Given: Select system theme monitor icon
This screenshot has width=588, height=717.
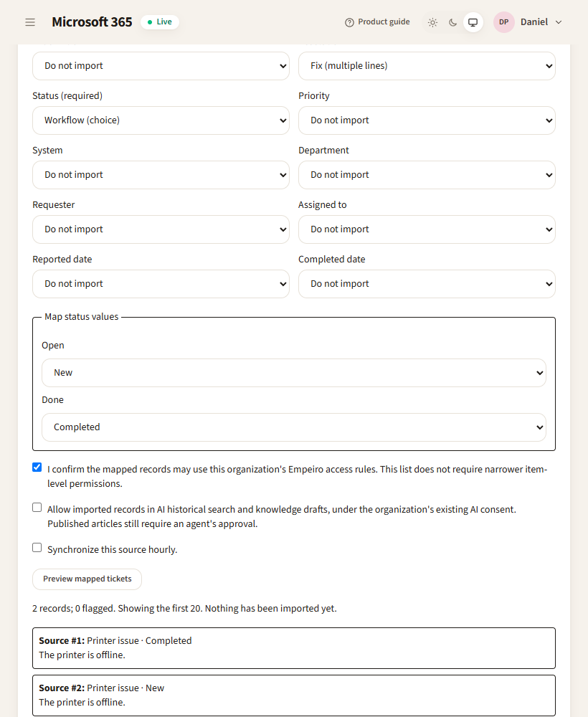Looking at the screenshot, I should (x=473, y=22).
